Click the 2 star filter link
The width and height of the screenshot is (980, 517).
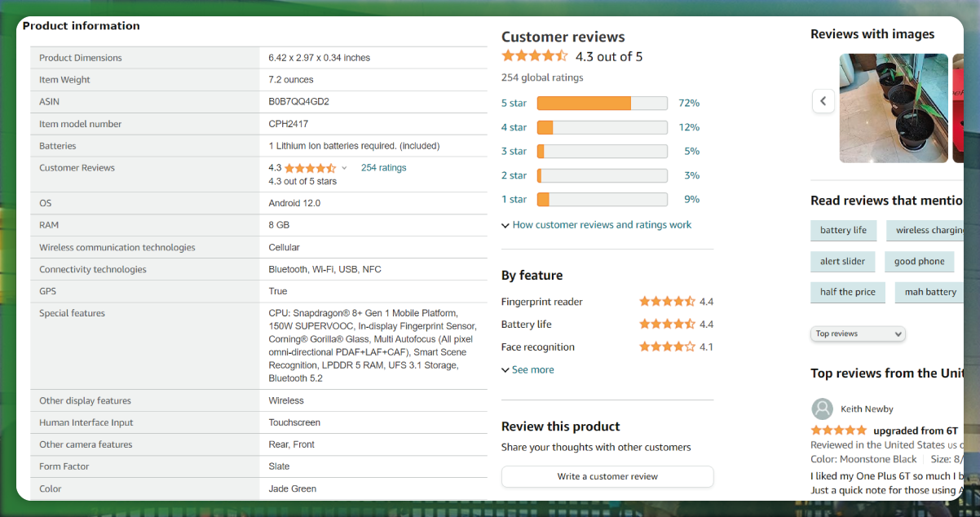pos(514,175)
